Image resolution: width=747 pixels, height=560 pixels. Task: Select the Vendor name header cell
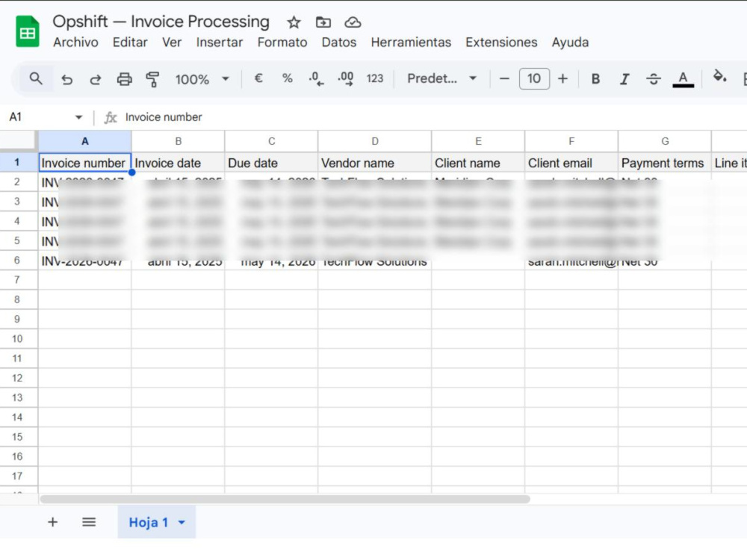coord(375,163)
